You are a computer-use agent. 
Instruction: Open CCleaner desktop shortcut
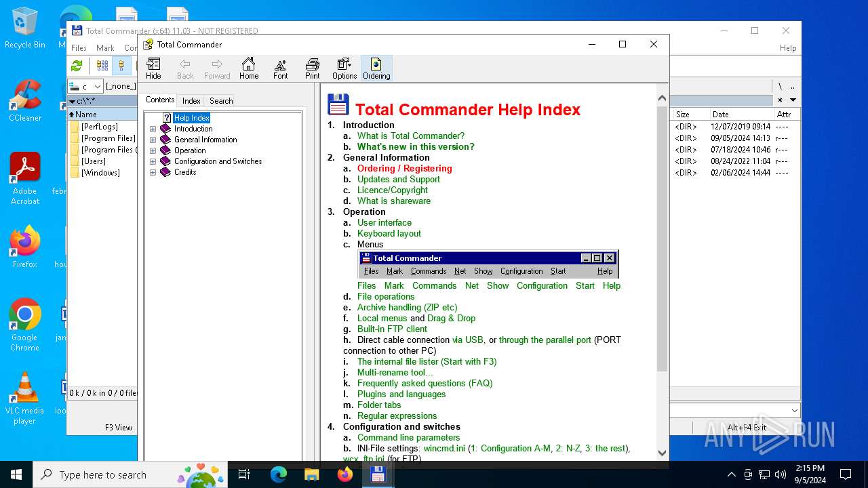[25, 100]
